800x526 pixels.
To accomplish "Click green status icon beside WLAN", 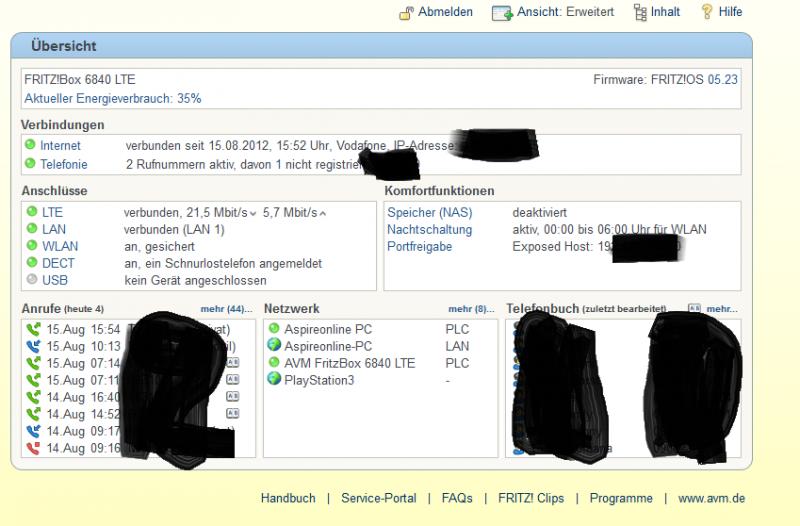I will 32,245.
